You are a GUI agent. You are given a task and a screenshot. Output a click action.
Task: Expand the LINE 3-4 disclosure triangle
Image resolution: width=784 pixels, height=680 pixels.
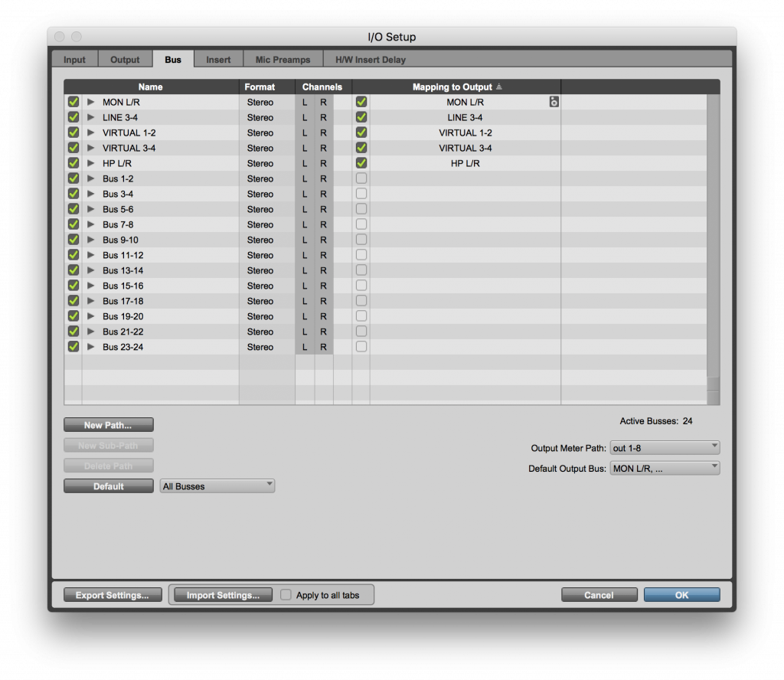[90, 117]
